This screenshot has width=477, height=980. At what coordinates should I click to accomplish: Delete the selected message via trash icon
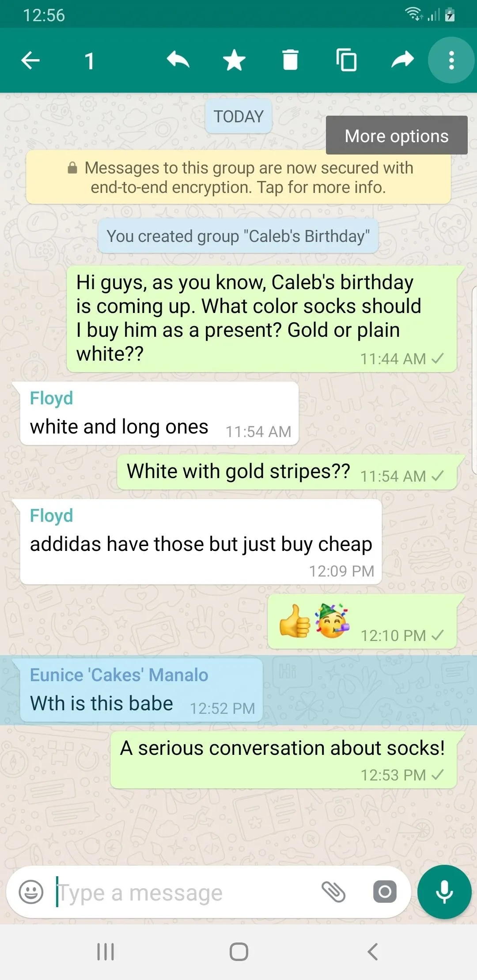click(290, 60)
